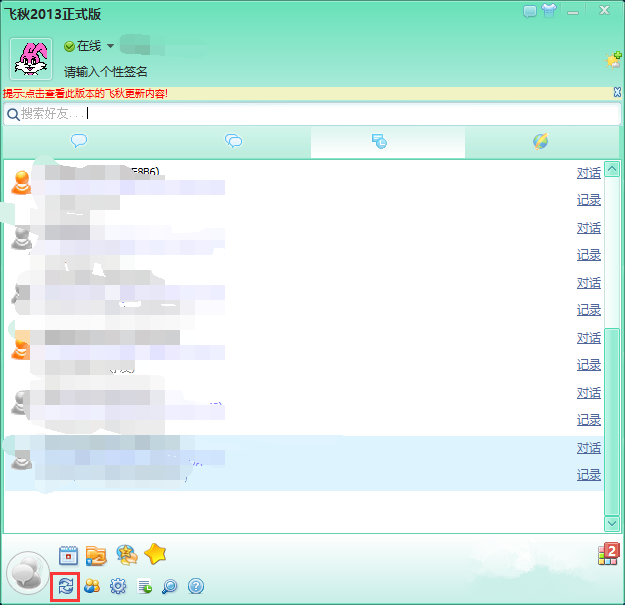The height and width of the screenshot is (605, 625).
Task: Switch to the friends single-bubble tab
Action: click(x=79, y=141)
